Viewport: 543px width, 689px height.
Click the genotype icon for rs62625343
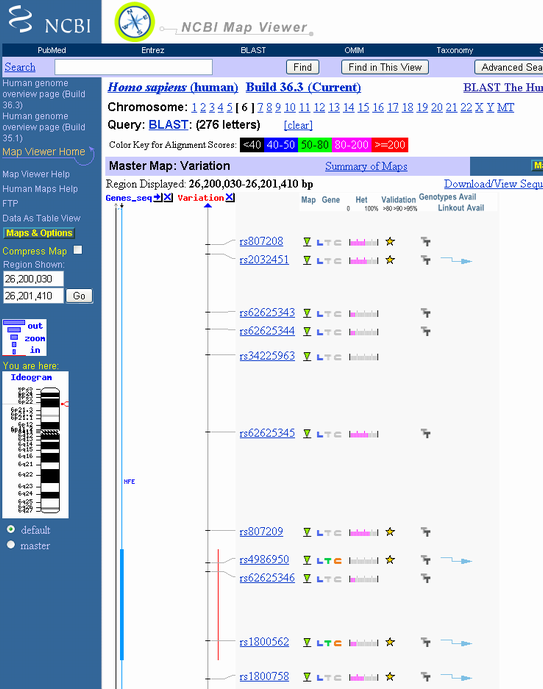click(x=426, y=313)
